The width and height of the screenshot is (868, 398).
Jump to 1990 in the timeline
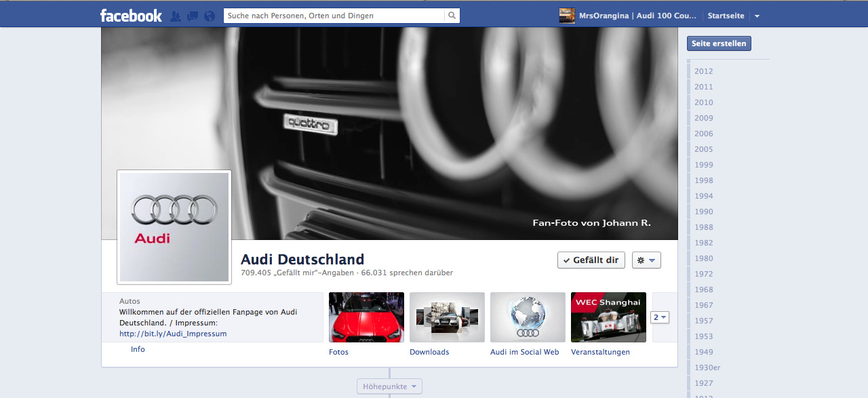point(703,212)
